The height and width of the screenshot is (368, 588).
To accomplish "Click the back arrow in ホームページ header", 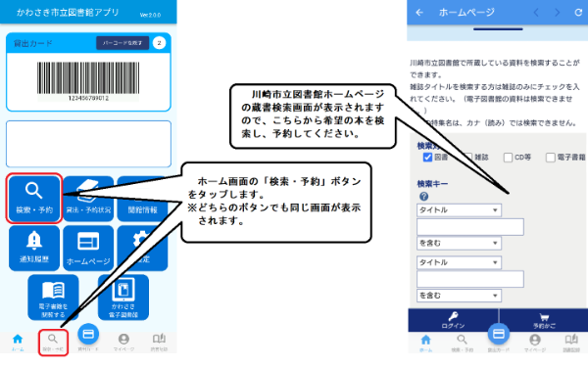I will pos(419,13).
